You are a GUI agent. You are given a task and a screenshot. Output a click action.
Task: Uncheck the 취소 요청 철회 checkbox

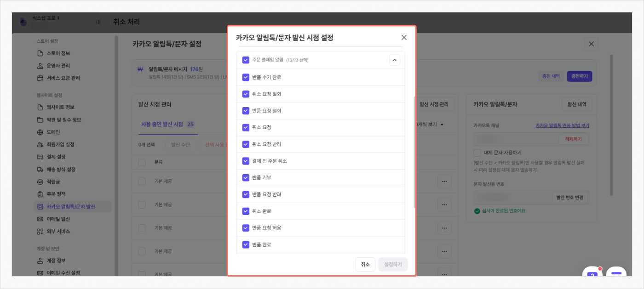(x=246, y=94)
